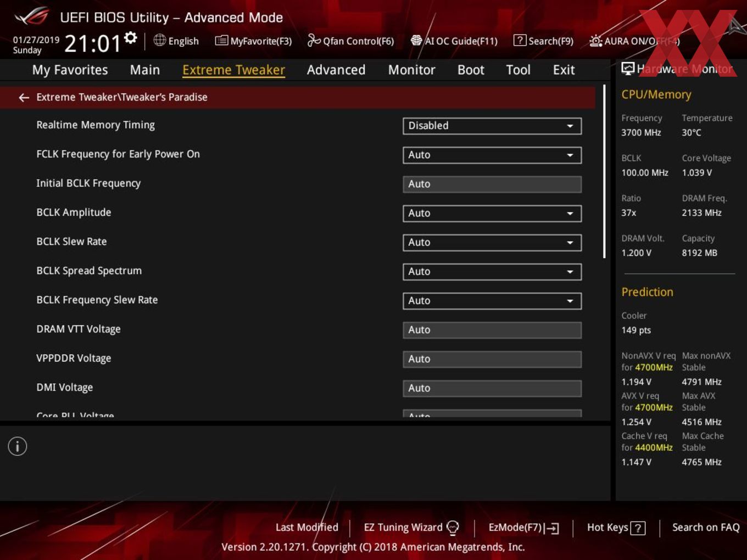Viewport: 747px width, 560px height.
Task: Click the DRAM VTT Voltage field
Action: [x=492, y=329]
